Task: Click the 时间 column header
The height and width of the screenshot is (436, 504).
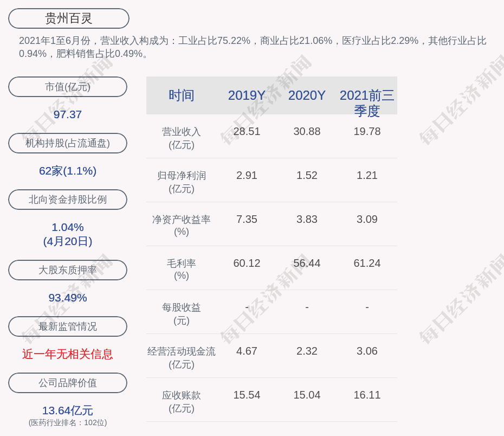Action: pos(182,95)
